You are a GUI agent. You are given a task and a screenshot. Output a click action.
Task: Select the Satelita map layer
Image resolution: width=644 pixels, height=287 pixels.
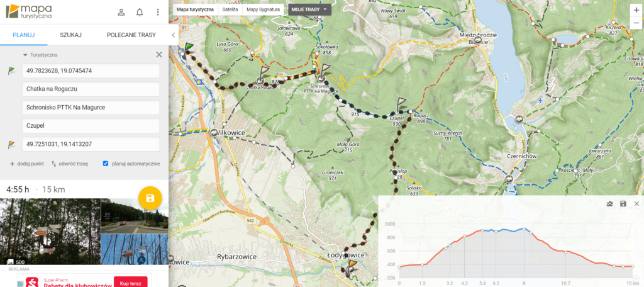(x=230, y=9)
